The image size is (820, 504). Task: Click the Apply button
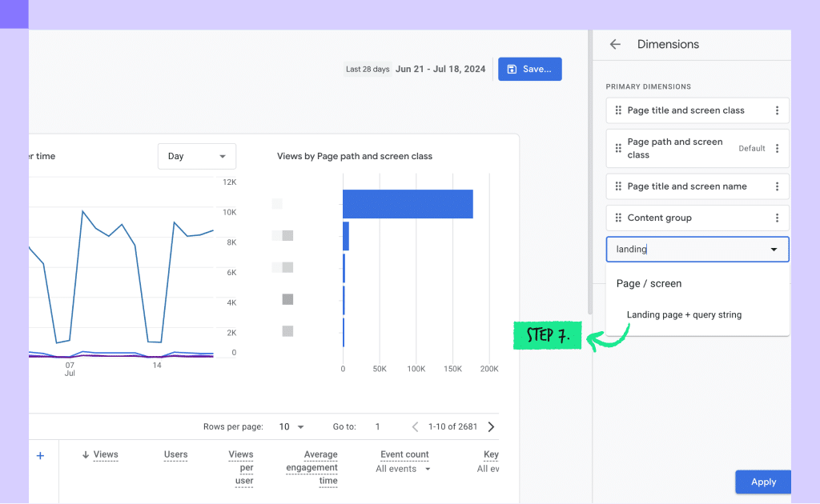(763, 482)
